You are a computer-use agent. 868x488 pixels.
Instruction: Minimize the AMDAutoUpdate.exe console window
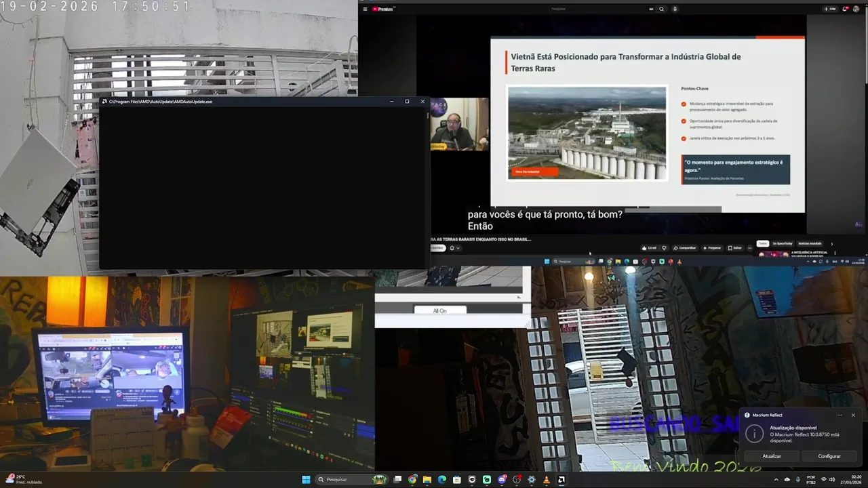click(392, 102)
